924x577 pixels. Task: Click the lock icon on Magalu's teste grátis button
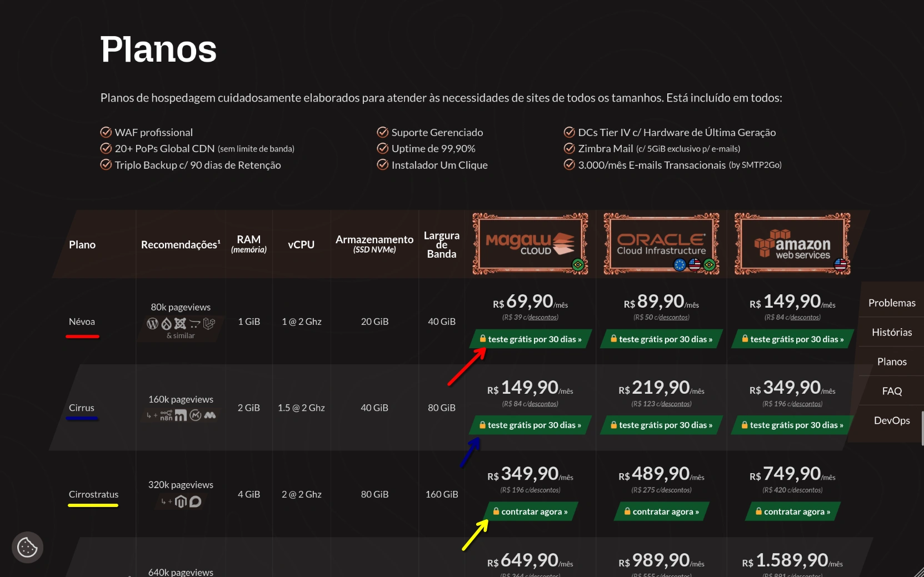point(482,339)
